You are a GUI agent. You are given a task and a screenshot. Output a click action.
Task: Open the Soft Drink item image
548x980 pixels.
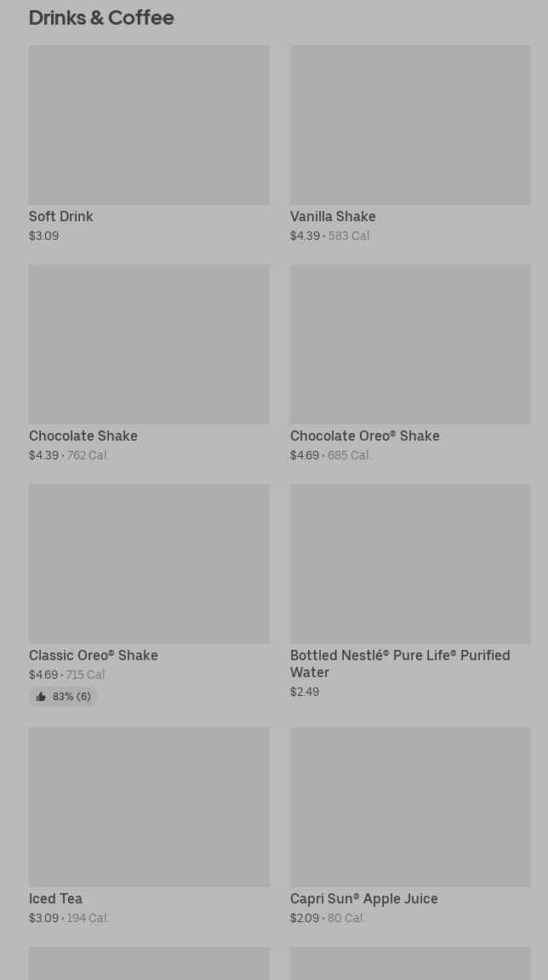pyautogui.click(x=149, y=125)
